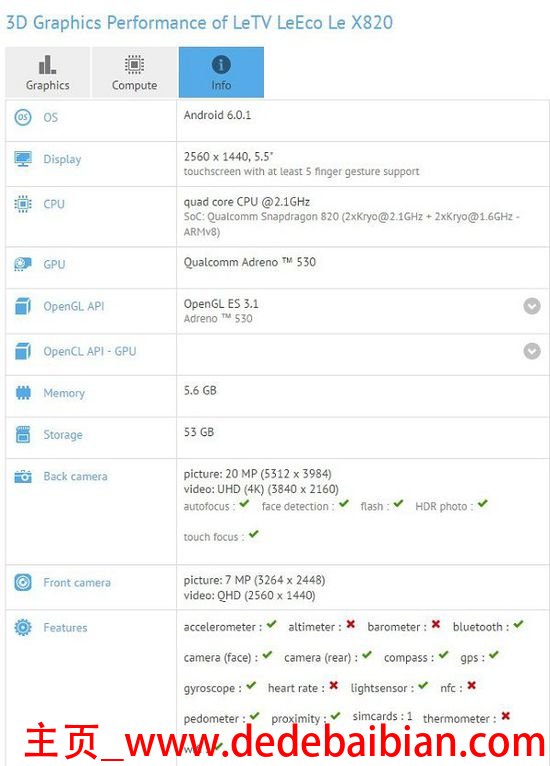550x766 pixels.
Task: Click the page title LeTV LeEco Le X820
Action: (x=313, y=22)
